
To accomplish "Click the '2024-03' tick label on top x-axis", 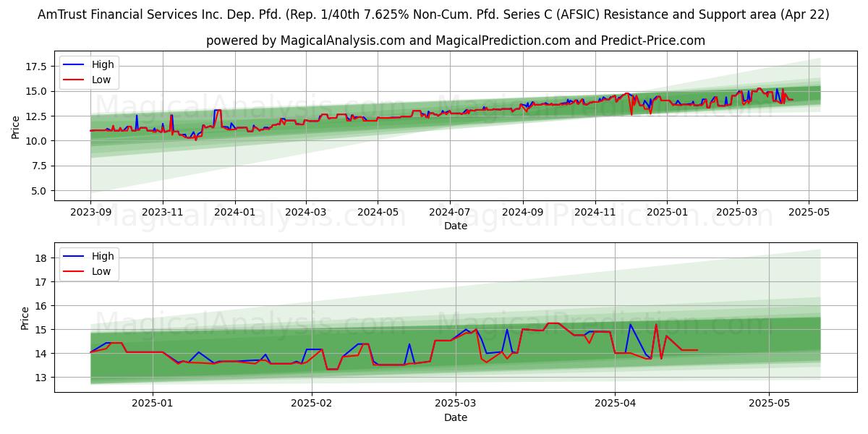I will tap(305, 212).
